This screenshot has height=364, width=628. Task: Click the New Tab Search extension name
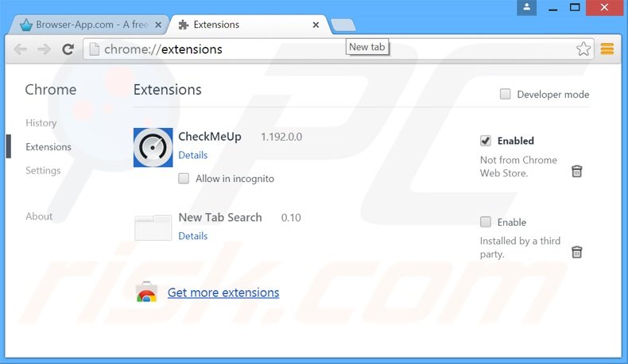tap(220, 218)
